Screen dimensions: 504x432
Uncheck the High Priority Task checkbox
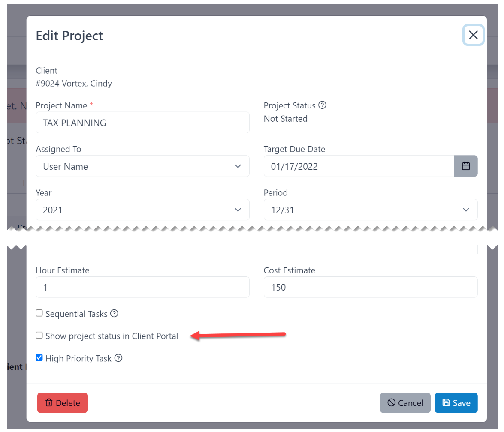pos(39,357)
